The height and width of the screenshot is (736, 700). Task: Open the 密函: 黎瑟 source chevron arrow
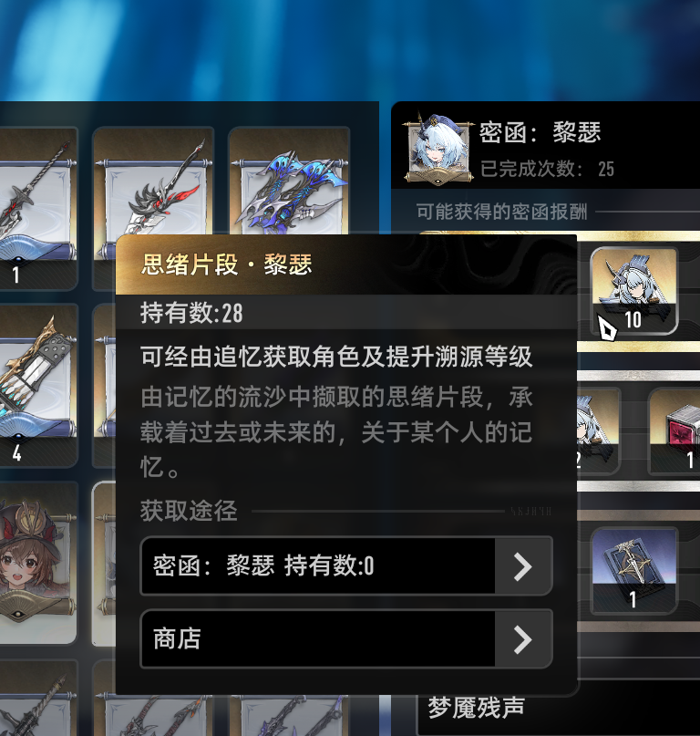(523, 566)
